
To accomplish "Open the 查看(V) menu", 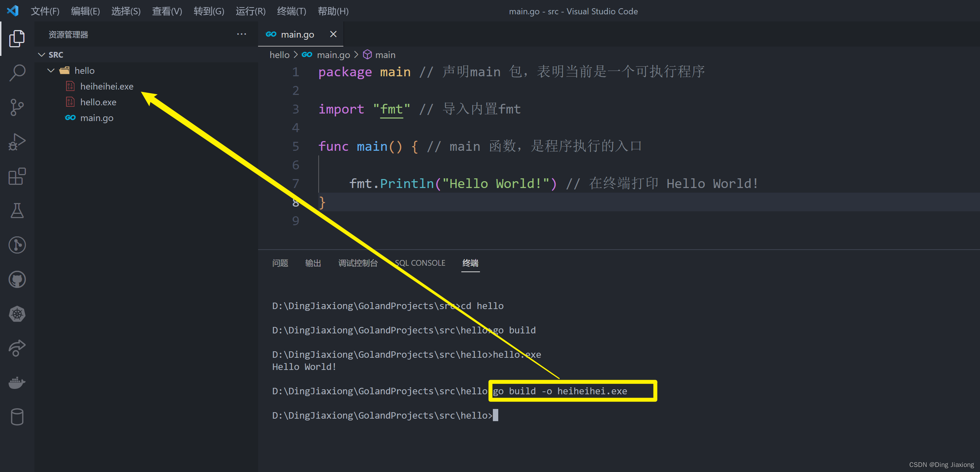I will tap(167, 11).
